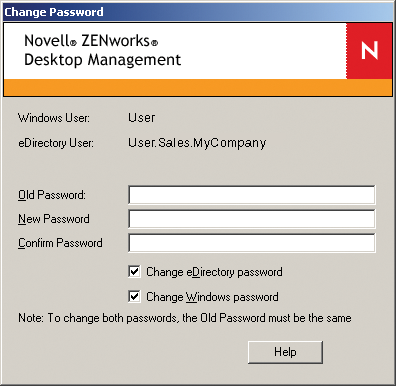Click the Confirm Password label
This screenshot has height=386, width=396.
60,243
